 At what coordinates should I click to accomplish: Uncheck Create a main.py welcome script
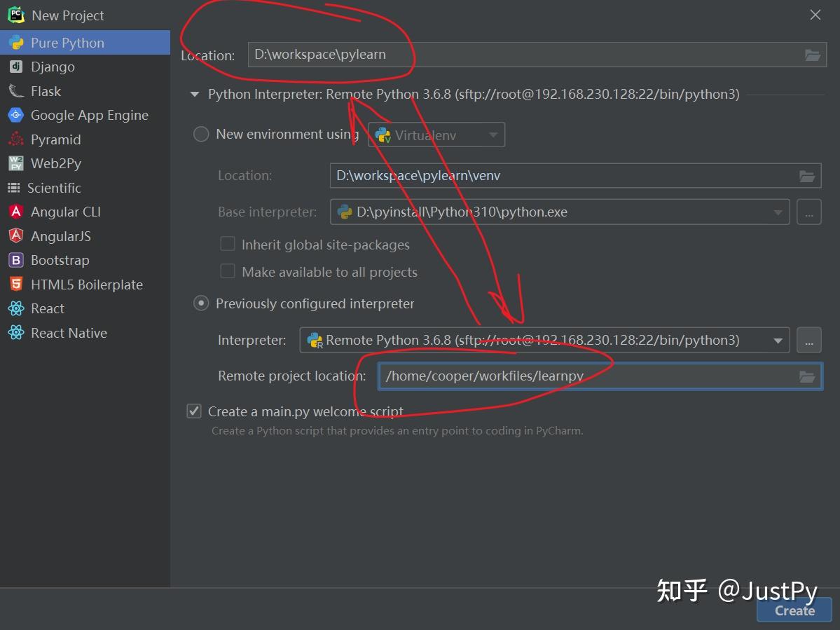[194, 411]
